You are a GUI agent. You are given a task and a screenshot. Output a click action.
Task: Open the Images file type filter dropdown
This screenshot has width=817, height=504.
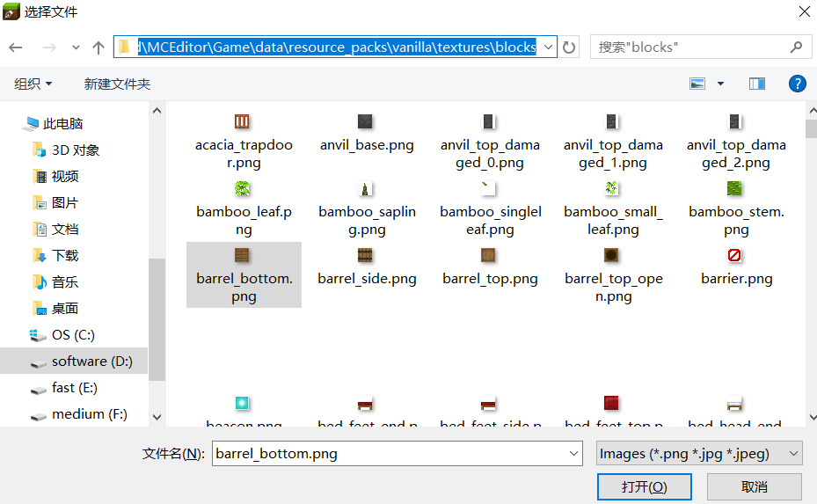[698, 454]
